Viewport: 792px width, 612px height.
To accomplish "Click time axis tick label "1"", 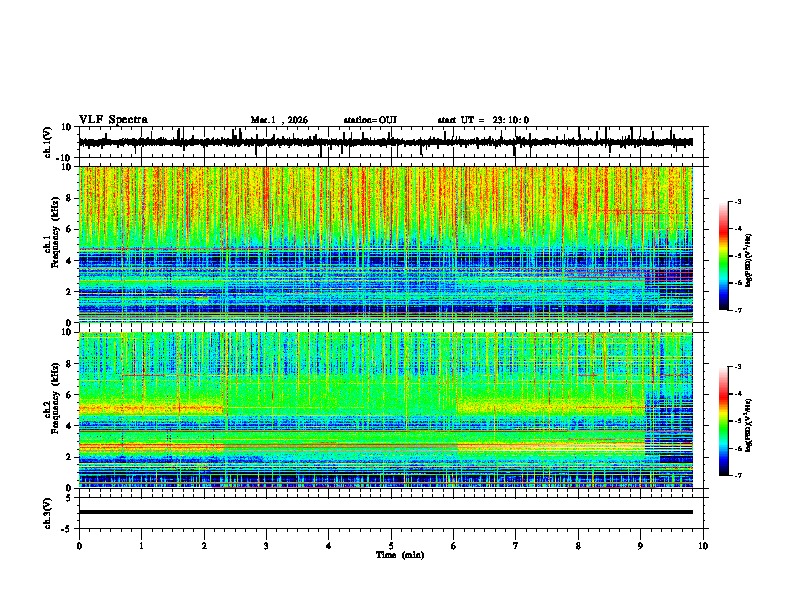I will tap(141, 546).
